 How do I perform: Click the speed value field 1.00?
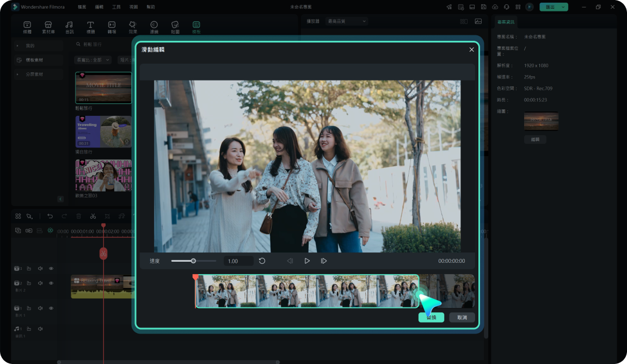coord(238,261)
